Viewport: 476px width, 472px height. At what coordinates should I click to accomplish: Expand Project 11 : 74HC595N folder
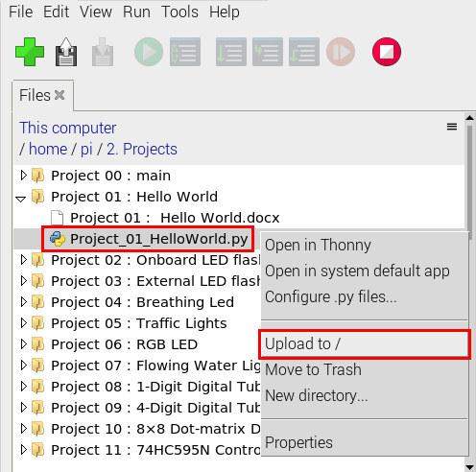pos(23,450)
